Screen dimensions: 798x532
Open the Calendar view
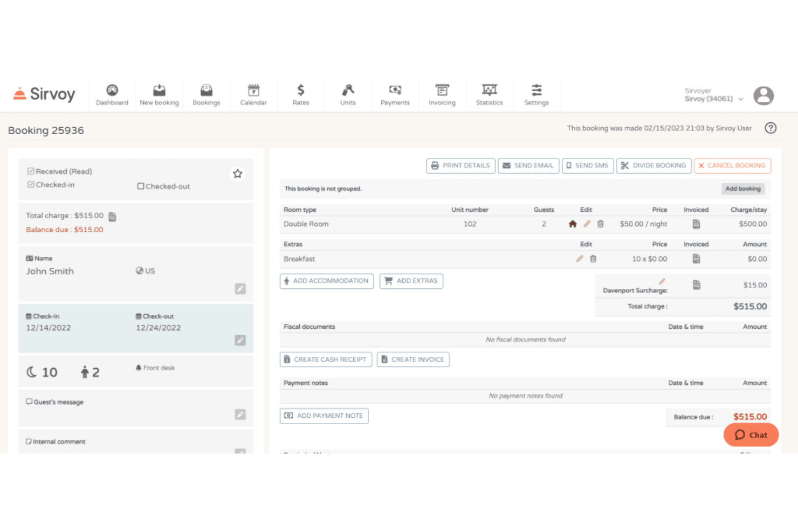253,95
